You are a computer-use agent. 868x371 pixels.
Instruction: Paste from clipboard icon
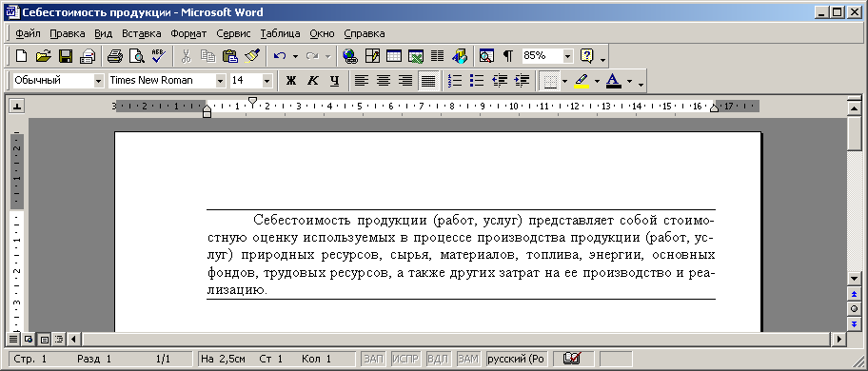tap(230, 56)
